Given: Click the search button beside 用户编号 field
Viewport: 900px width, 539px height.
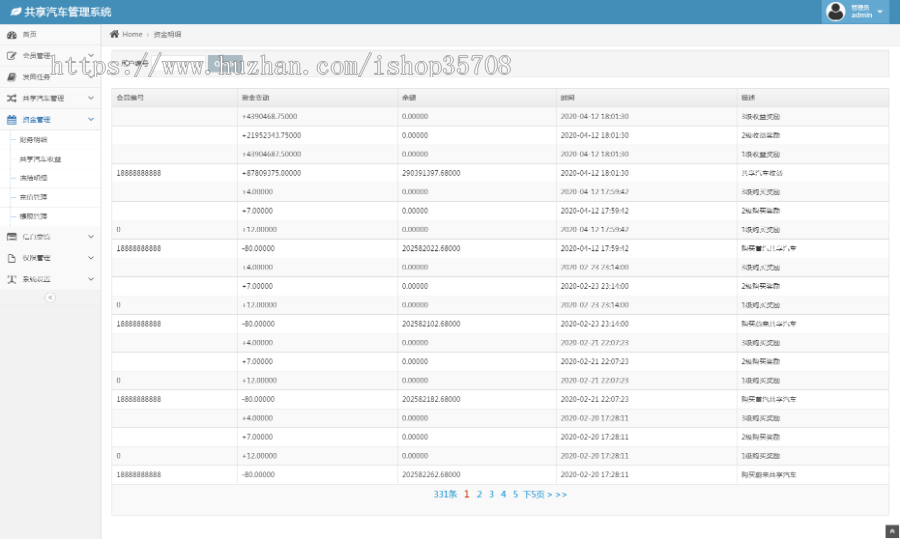Looking at the screenshot, I should (x=225, y=63).
